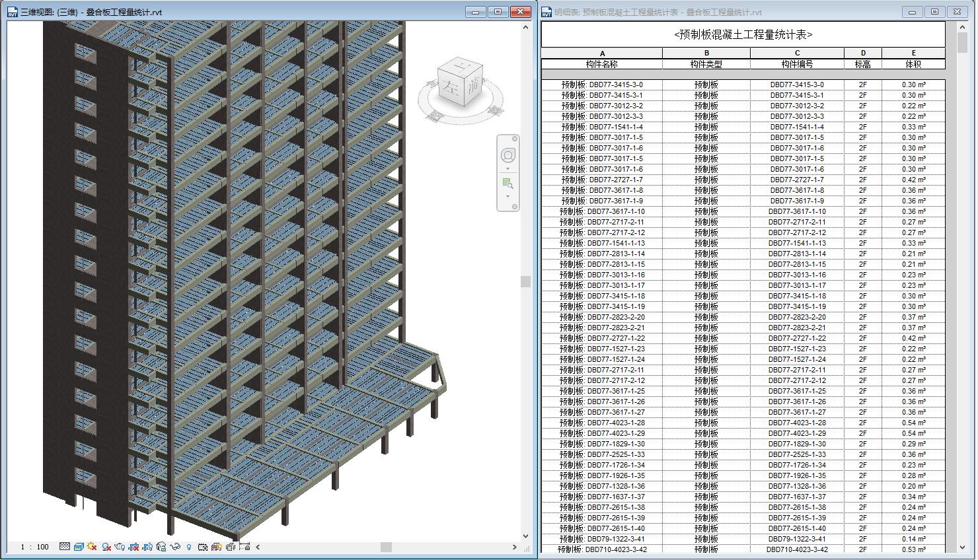978x560 pixels.
Task: Click the 3D view vertical scrollbar thumb
Action: click(x=526, y=281)
